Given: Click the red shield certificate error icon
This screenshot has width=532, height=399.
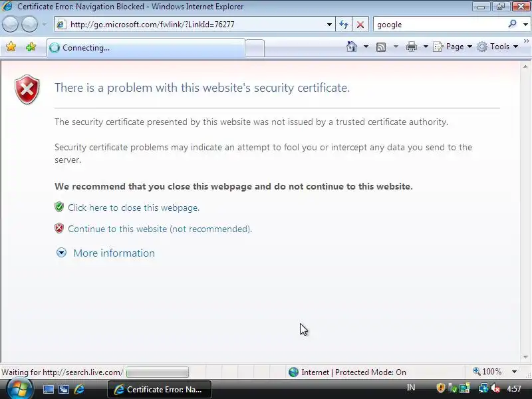Looking at the screenshot, I should pyautogui.click(x=27, y=89).
